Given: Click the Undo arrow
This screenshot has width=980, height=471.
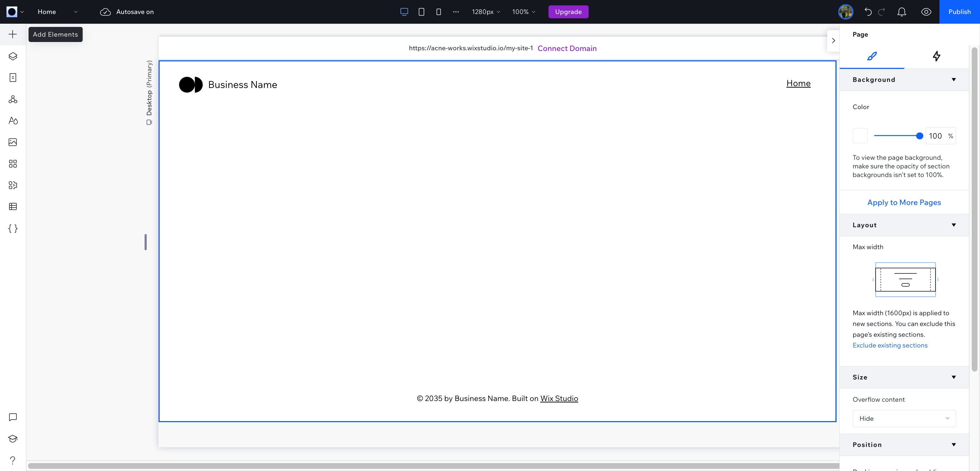Looking at the screenshot, I should 868,12.
